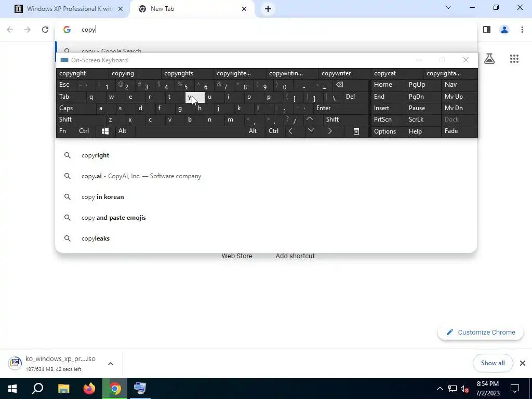The width and height of the screenshot is (532, 399).
Task: Click the backspace key on On-Screen Keyboard
Action: (x=340, y=85)
